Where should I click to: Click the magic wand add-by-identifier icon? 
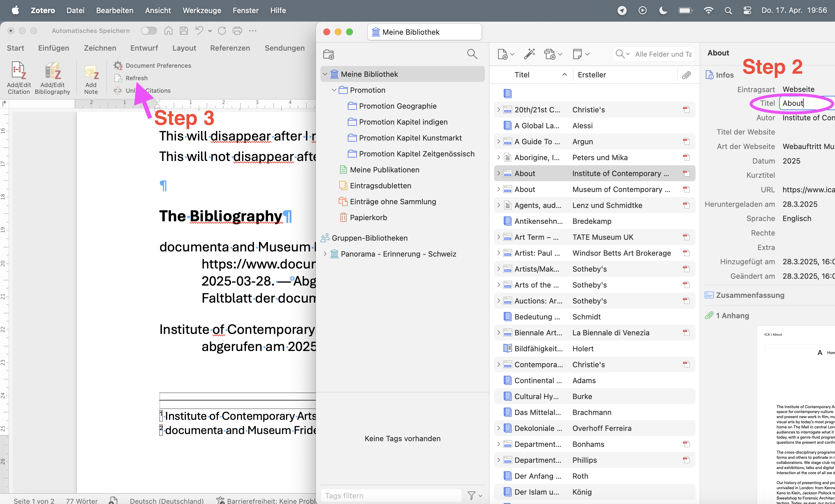pyautogui.click(x=529, y=54)
